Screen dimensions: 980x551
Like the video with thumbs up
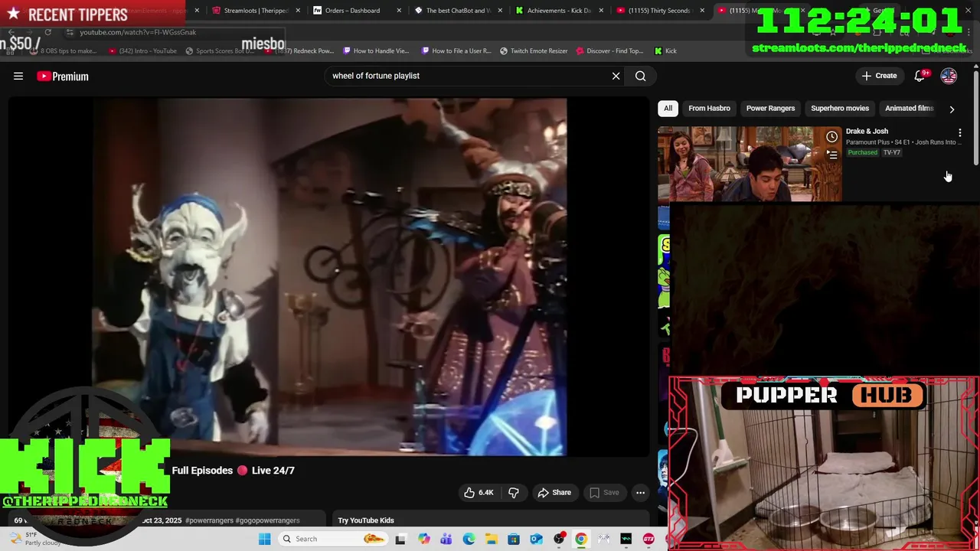pyautogui.click(x=479, y=493)
